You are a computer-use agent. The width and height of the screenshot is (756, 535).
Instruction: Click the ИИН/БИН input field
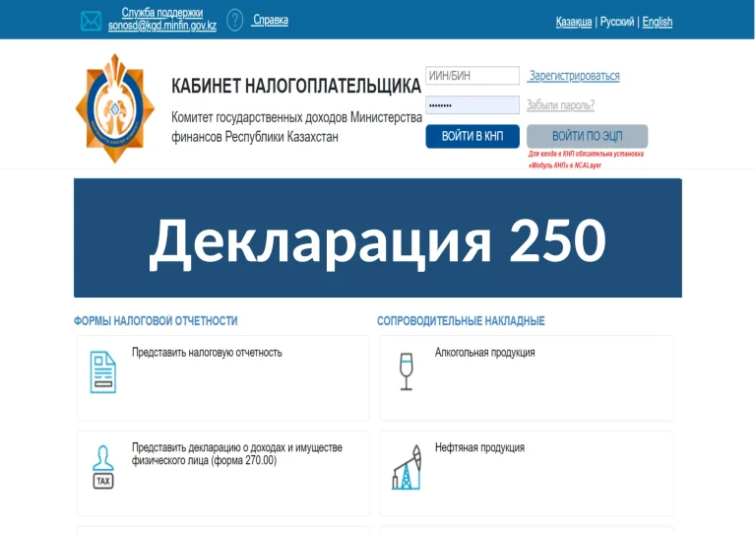pyautogui.click(x=472, y=76)
